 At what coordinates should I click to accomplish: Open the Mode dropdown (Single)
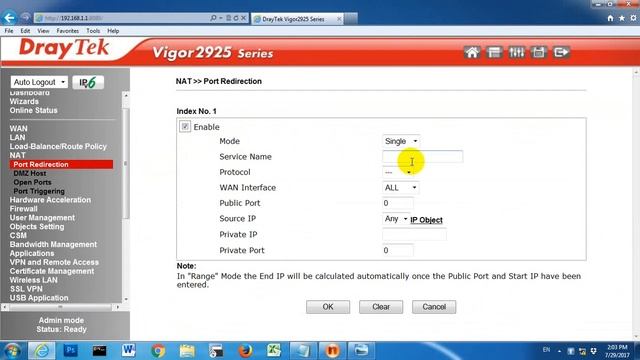tap(401, 141)
